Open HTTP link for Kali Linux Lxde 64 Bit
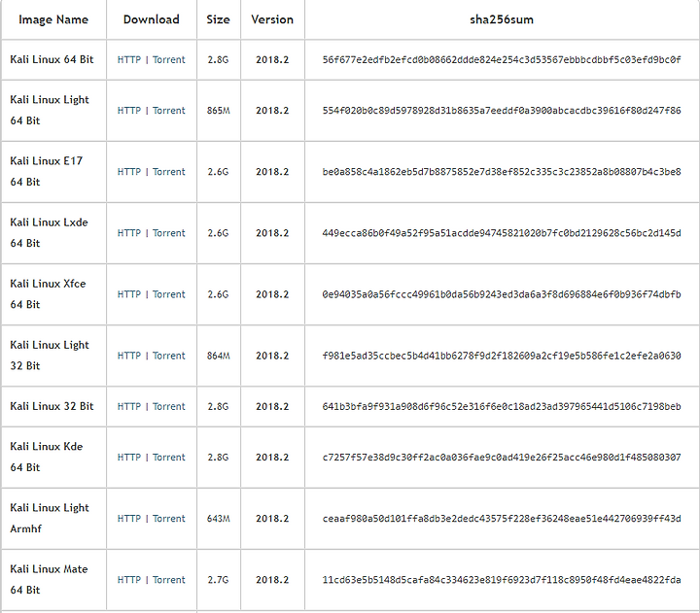 pyautogui.click(x=129, y=233)
